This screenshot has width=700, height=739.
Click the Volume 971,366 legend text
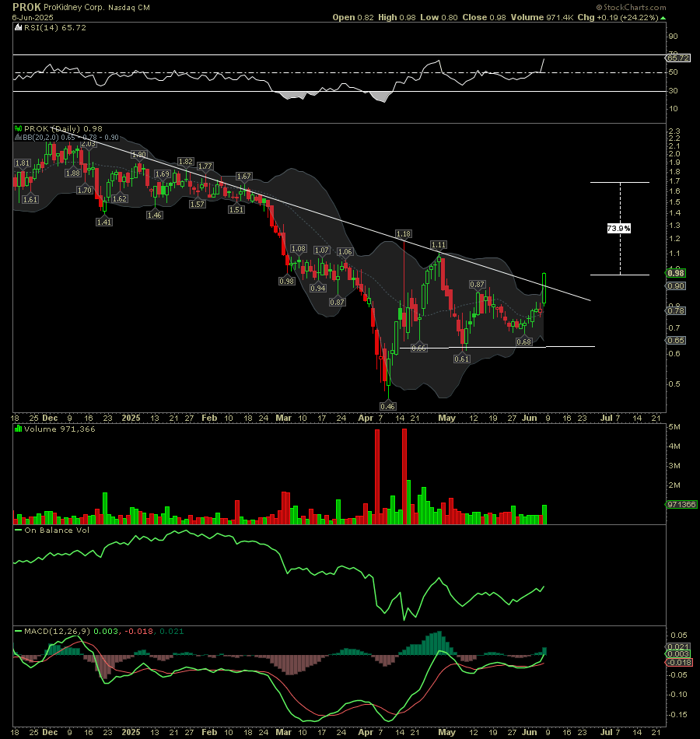pos(60,429)
